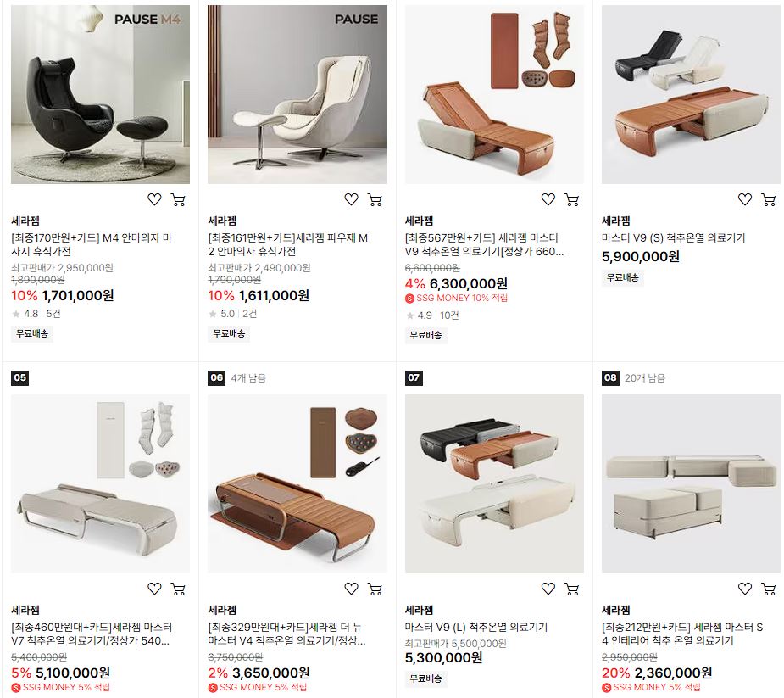Open the beige PAUSE chair product image
The image size is (784, 698).
point(297,95)
